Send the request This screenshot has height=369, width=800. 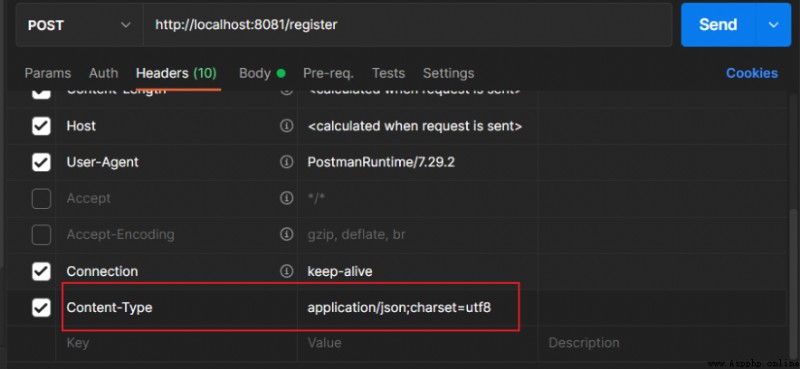pyautogui.click(x=718, y=24)
